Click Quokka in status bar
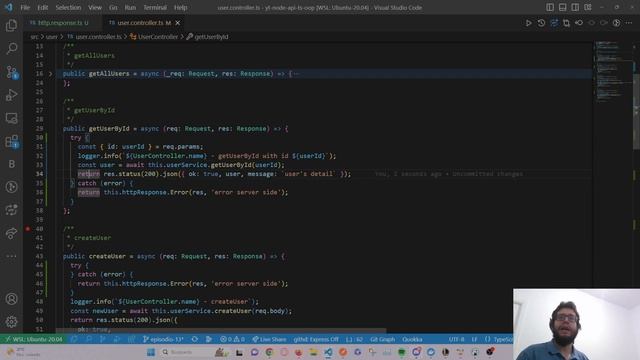The image size is (640, 360). pos(412,339)
